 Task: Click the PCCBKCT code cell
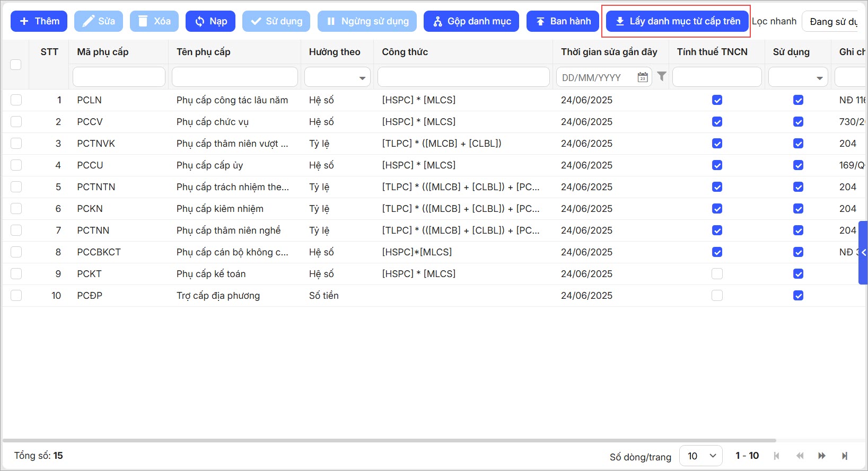click(99, 252)
